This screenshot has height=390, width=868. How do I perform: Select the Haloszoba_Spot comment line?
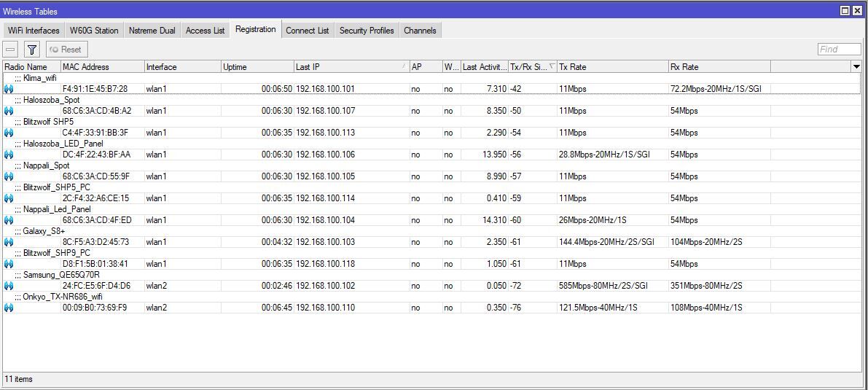(47, 101)
